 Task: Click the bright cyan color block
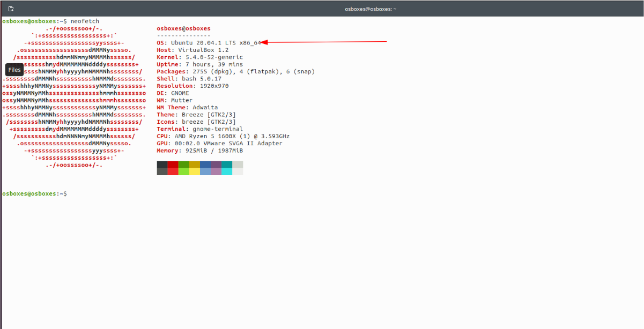[x=227, y=171]
